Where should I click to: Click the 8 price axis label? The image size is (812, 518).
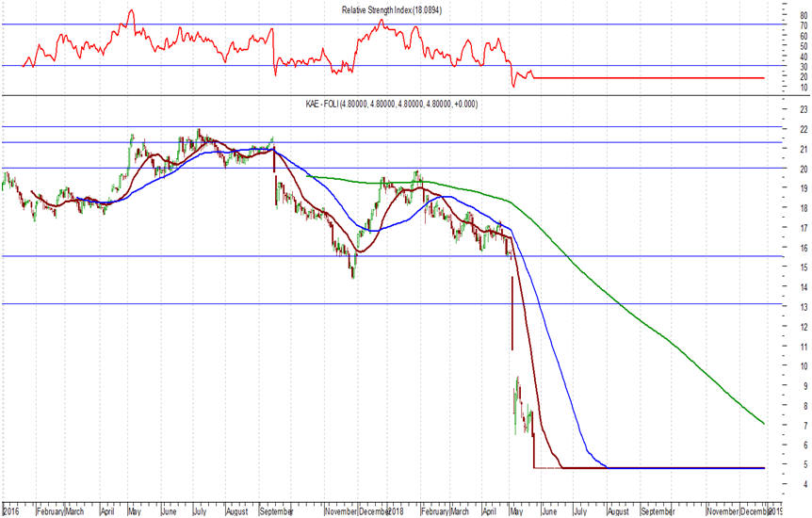click(x=805, y=406)
